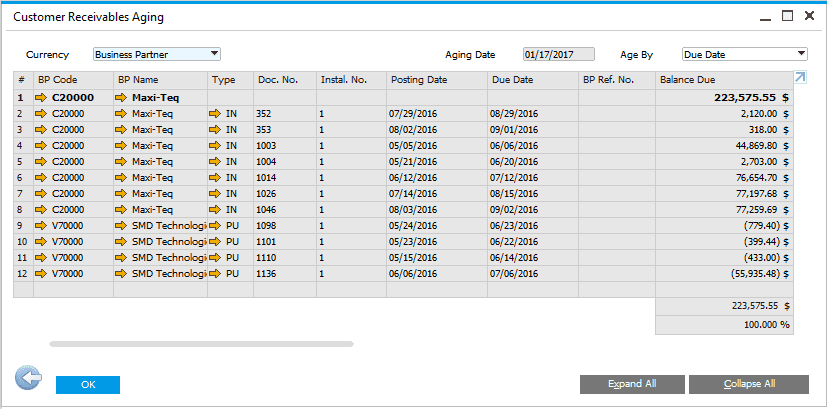Click the OK button
The image size is (827, 409).
pos(88,385)
